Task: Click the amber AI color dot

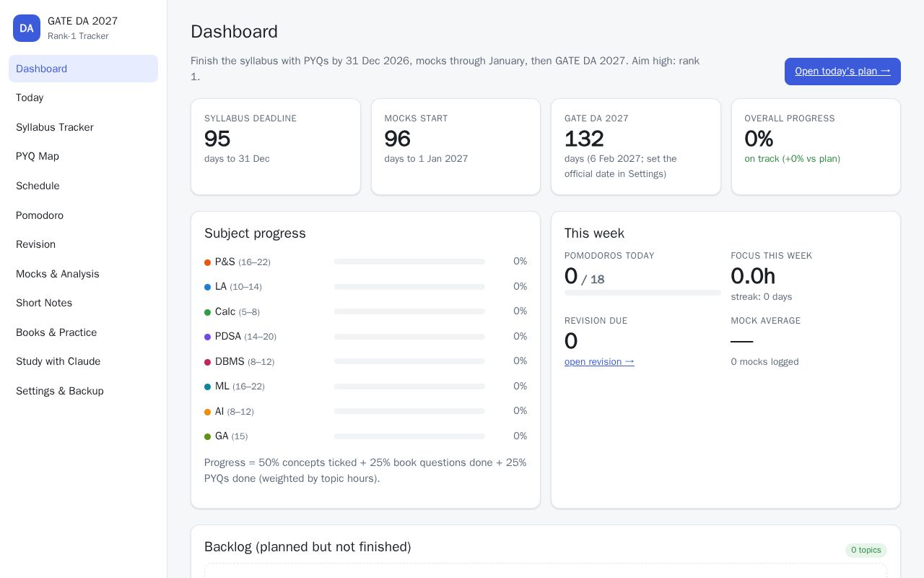Action: [x=207, y=412]
